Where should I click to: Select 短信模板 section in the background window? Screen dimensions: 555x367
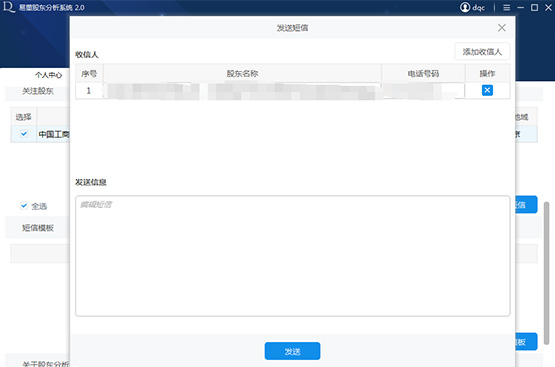point(38,228)
